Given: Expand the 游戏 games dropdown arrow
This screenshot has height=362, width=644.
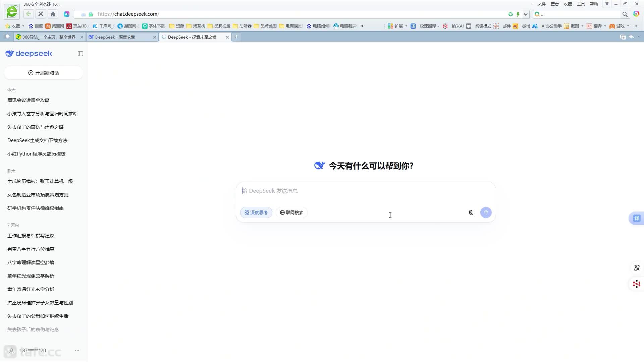Looking at the screenshot, I should coord(628,26).
